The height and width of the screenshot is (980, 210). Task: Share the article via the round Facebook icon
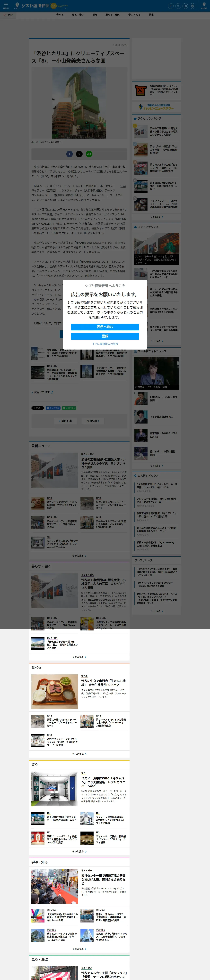[69, 154]
